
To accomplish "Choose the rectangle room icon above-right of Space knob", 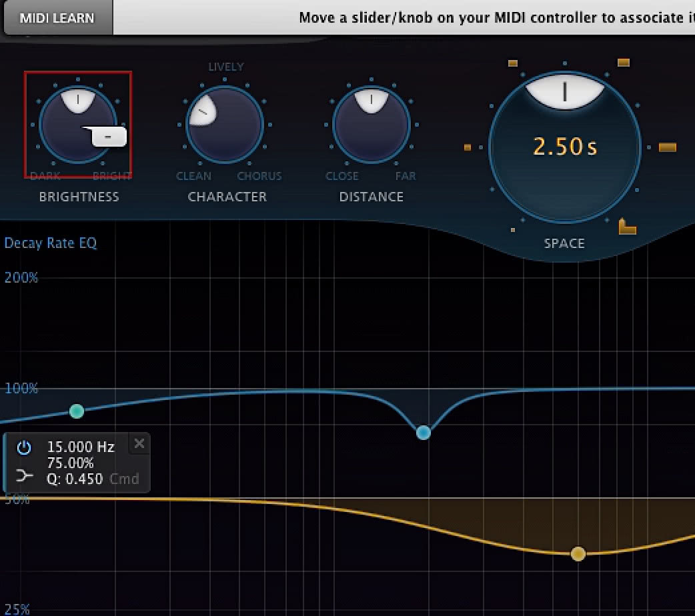I will point(624,63).
